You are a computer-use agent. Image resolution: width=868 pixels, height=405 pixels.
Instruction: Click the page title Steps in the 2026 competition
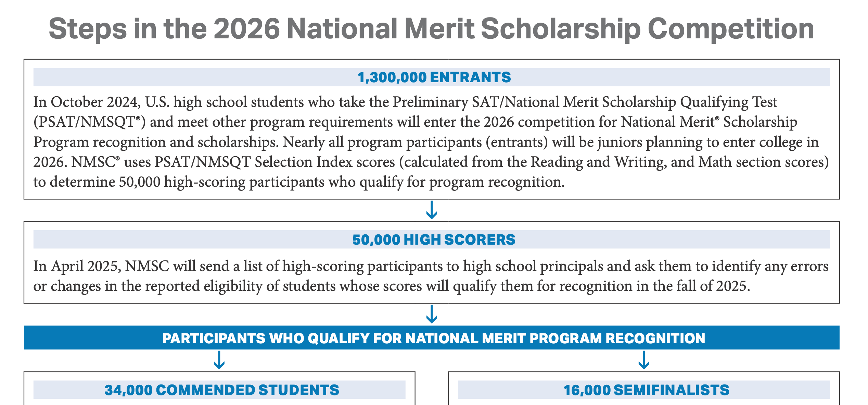coord(431,29)
